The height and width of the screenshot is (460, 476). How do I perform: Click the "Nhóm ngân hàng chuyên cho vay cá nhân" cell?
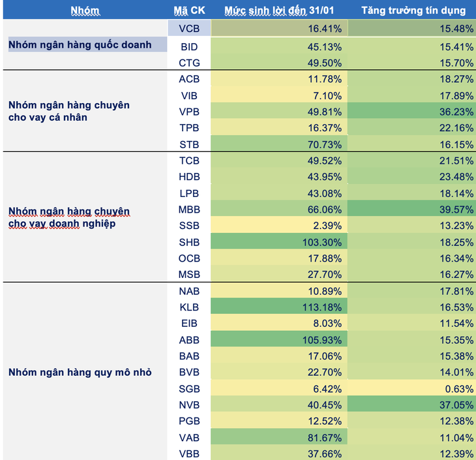(69, 111)
